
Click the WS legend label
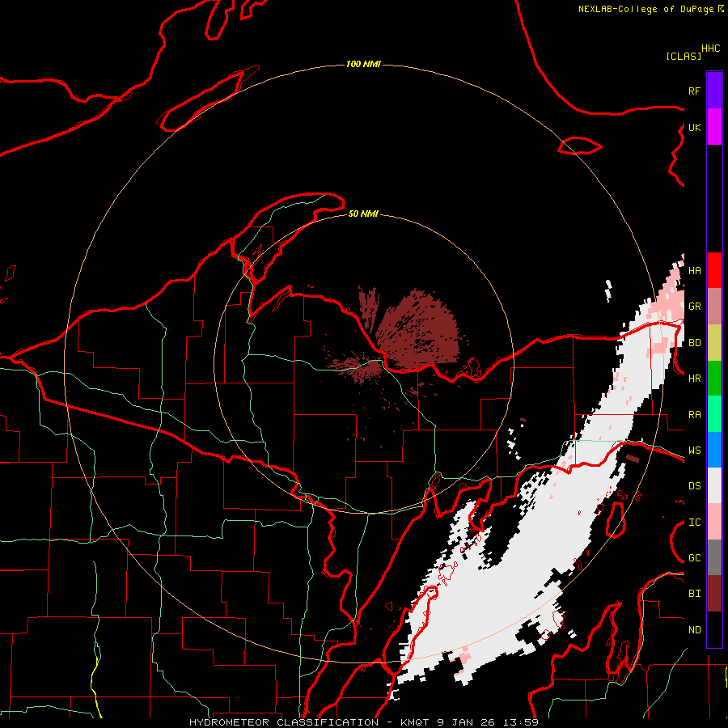coord(694,451)
